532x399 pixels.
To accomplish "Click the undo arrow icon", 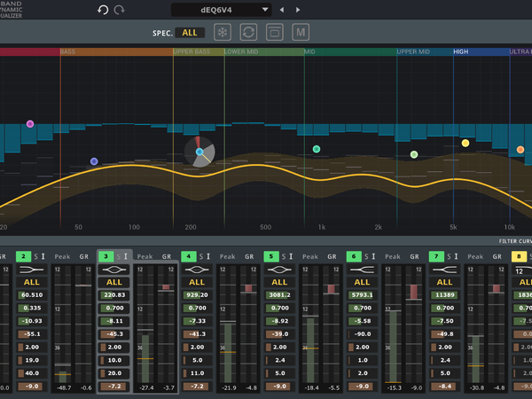I will (x=103, y=10).
